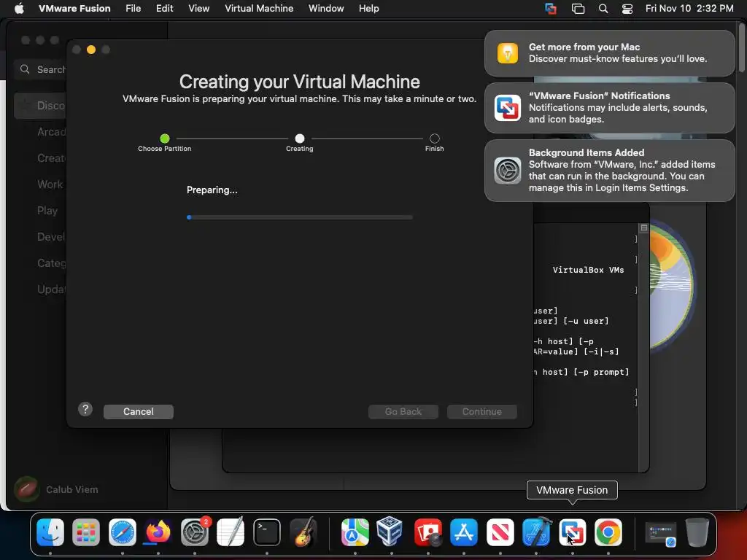The image size is (747, 560).
Task: Open Maps from the Dock
Action: click(x=355, y=532)
